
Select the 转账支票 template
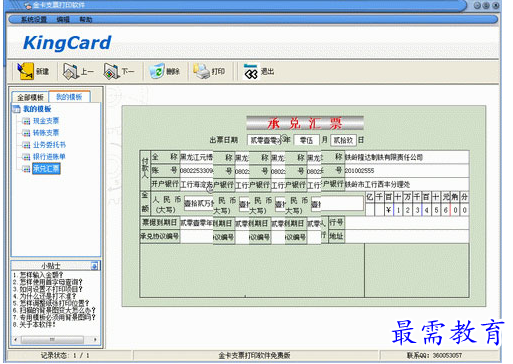(46, 133)
